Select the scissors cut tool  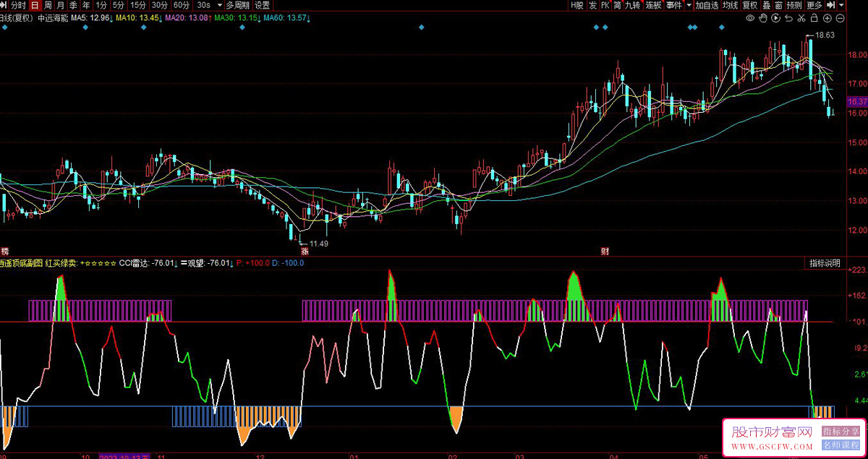tap(801, 17)
